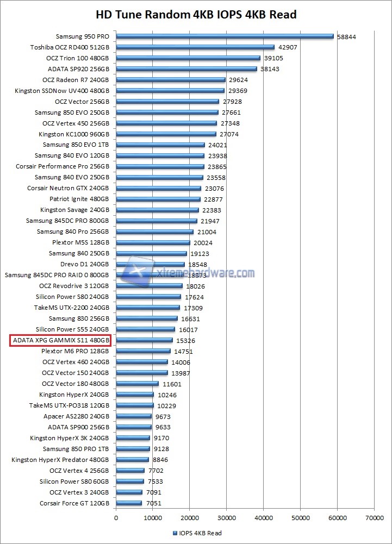This screenshot has width=392, height=544.
Task: Select the Samsung 850 PRO 1TB label
Action: click(76, 449)
